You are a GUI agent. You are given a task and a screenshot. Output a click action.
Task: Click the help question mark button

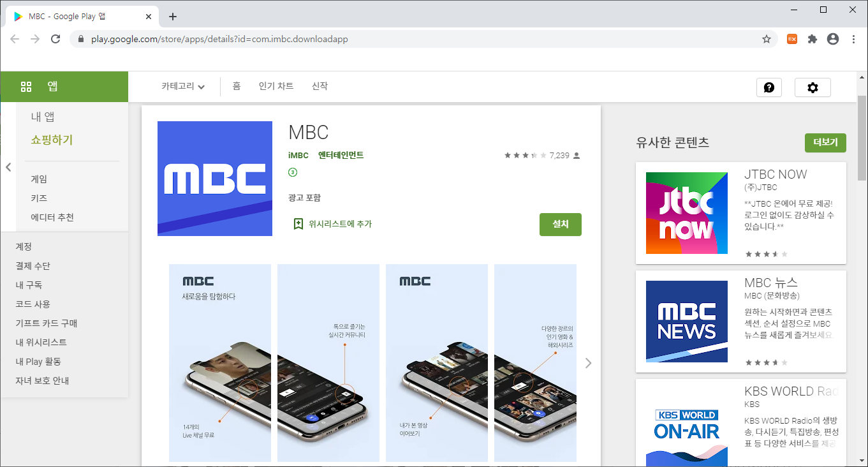click(x=769, y=87)
